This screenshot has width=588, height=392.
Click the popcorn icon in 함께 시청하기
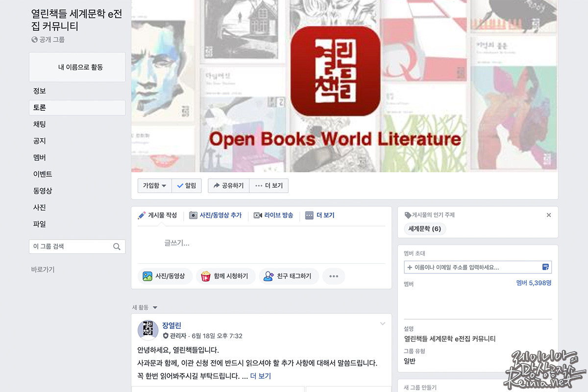click(206, 276)
